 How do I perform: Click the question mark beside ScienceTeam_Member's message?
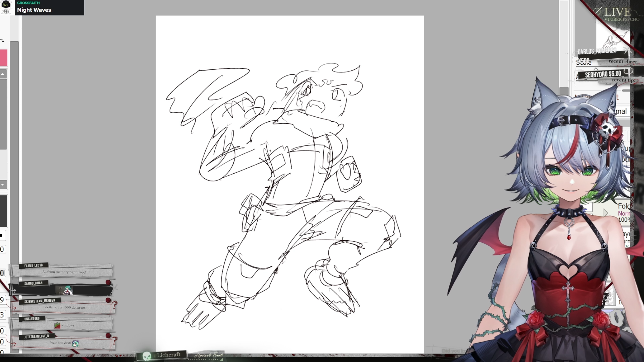(115, 304)
